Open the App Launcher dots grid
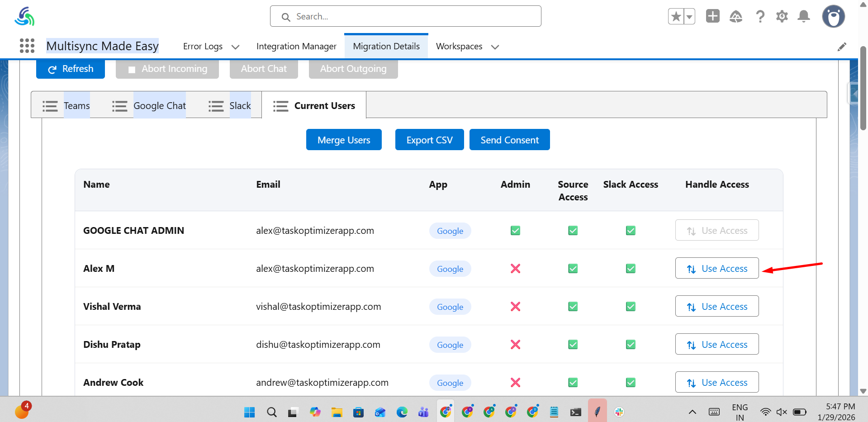 tap(27, 46)
